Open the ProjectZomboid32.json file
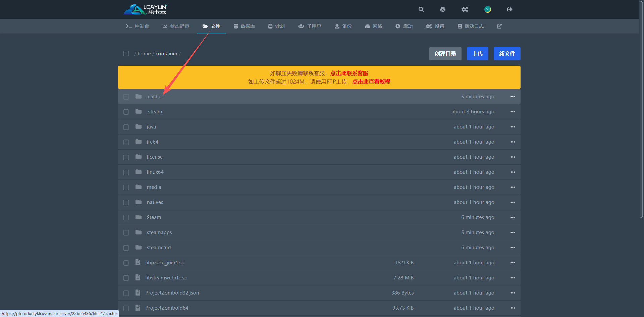This screenshot has width=644, height=317. coord(172,293)
